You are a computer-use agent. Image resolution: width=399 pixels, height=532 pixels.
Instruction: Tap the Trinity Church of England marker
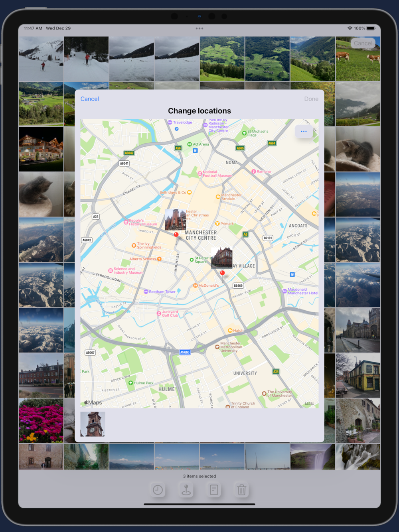[x=227, y=406]
